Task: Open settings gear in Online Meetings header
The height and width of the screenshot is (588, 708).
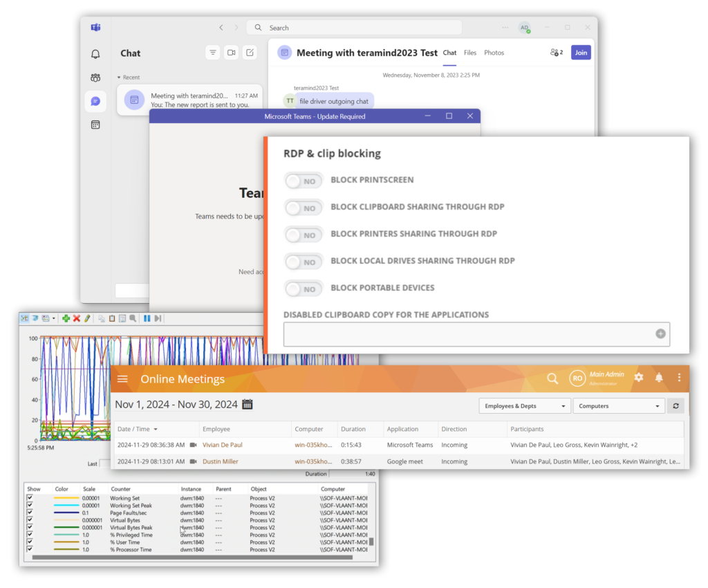Action: pos(639,378)
